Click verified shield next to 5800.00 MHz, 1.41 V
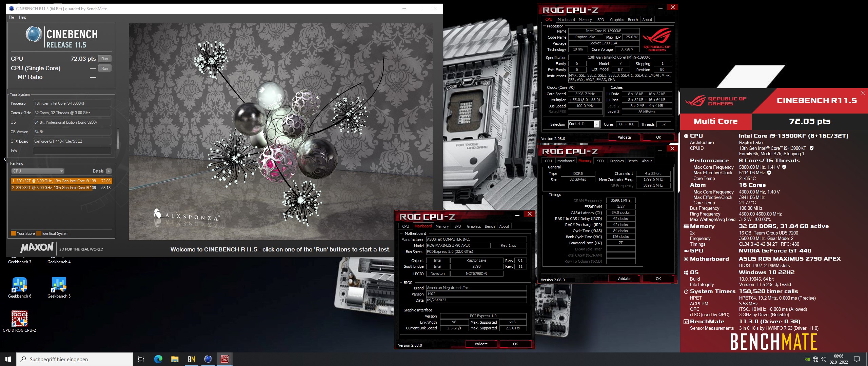Image resolution: width=868 pixels, height=366 pixels. click(x=784, y=167)
